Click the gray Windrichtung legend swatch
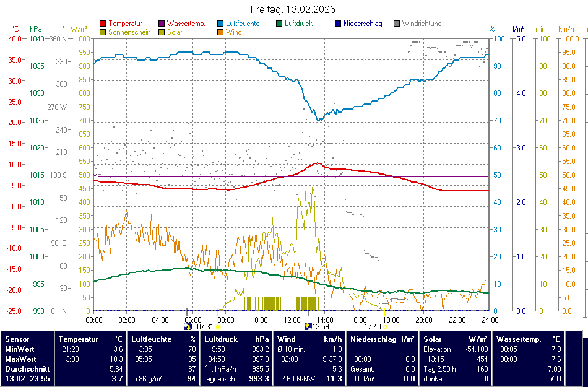Image resolution: width=588 pixels, height=387 pixels. (x=397, y=24)
